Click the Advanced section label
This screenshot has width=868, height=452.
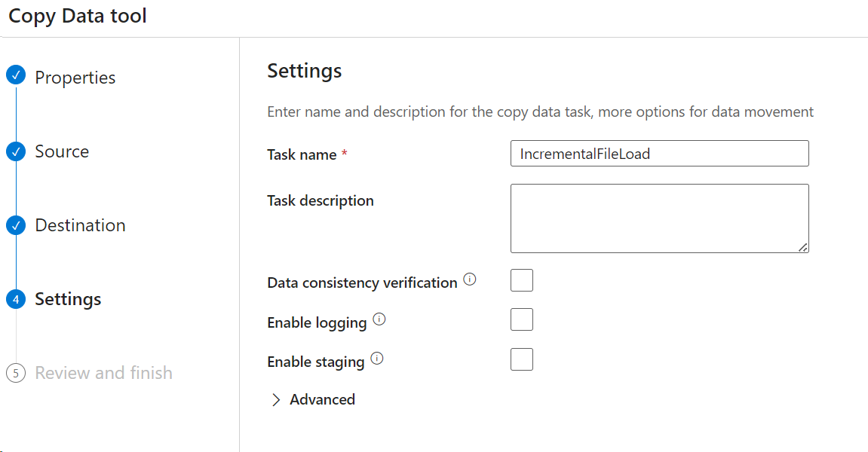click(x=322, y=400)
